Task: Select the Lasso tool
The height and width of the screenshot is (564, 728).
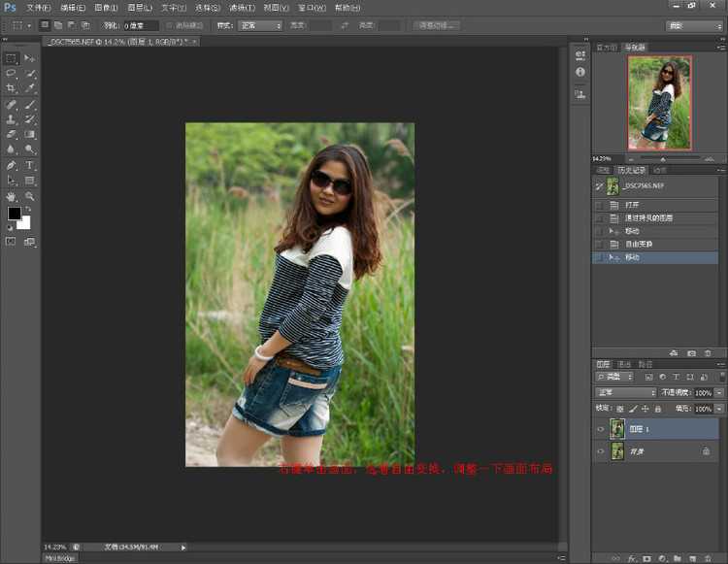Action: point(11,73)
